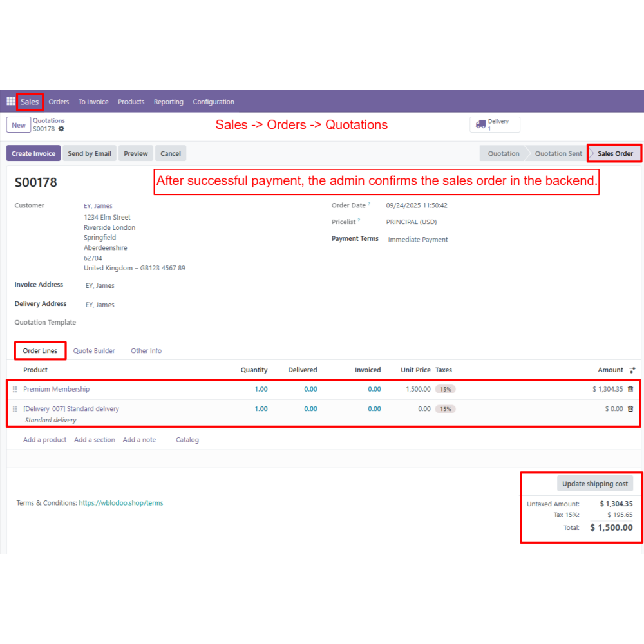The height and width of the screenshot is (644, 644).
Task: Delete the Premium Membership order line
Action: tap(630, 389)
